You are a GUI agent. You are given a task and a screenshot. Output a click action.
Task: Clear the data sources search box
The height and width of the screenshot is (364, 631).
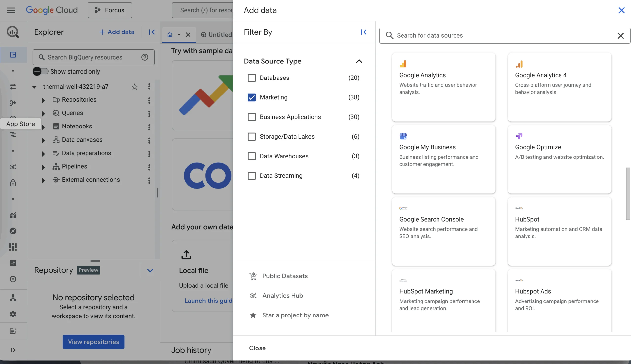pos(620,36)
